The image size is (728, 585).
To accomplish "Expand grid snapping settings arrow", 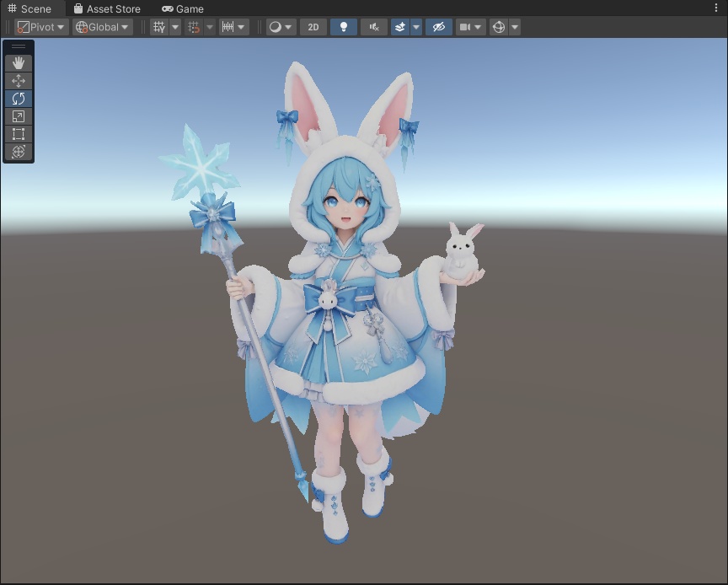I will pos(210,27).
